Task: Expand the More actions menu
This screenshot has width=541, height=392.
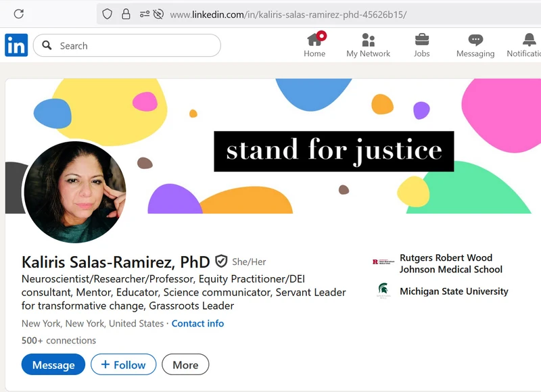Action: tap(185, 365)
